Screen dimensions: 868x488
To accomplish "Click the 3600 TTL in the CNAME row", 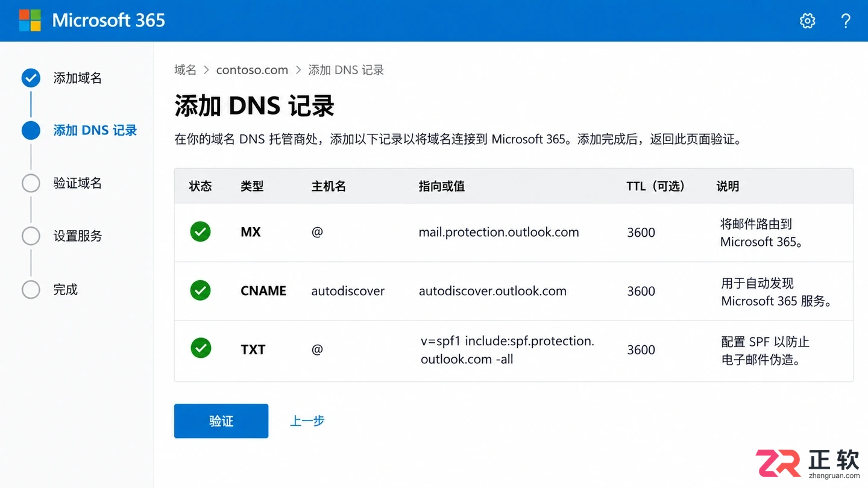I will pyautogui.click(x=641, y=291).
